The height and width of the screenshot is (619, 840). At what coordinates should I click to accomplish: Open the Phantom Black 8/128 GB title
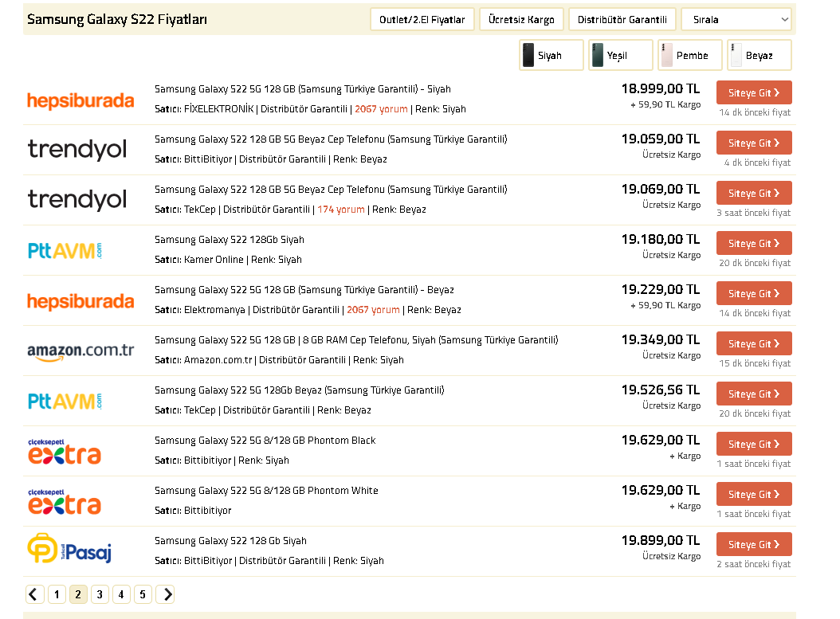[265, 441]
